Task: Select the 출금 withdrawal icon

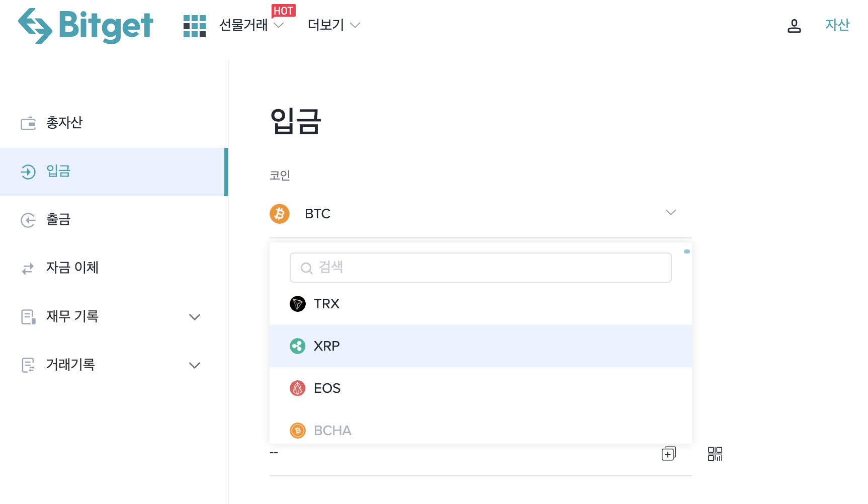Action: coord(29,220)
